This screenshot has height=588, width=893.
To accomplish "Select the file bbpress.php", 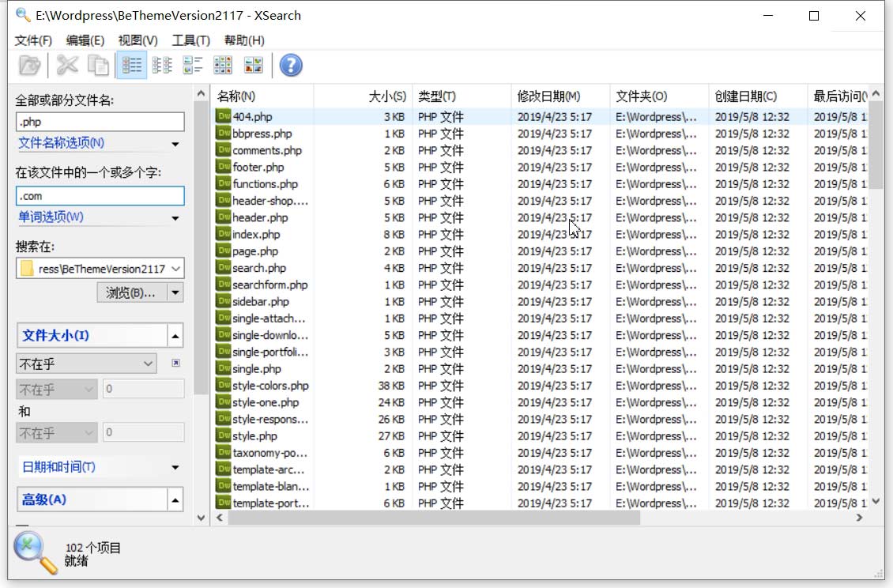I will [x=262, y=134].
